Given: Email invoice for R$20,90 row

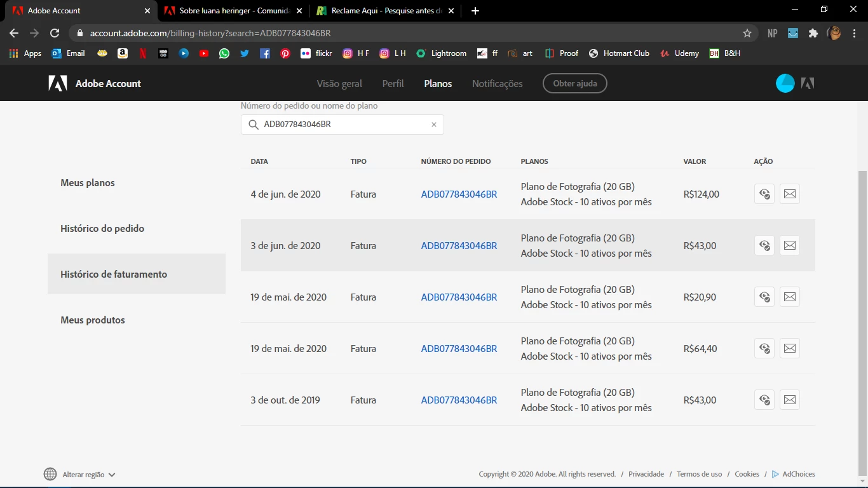Looking at the screenshot, I should [x=790, y=297].
